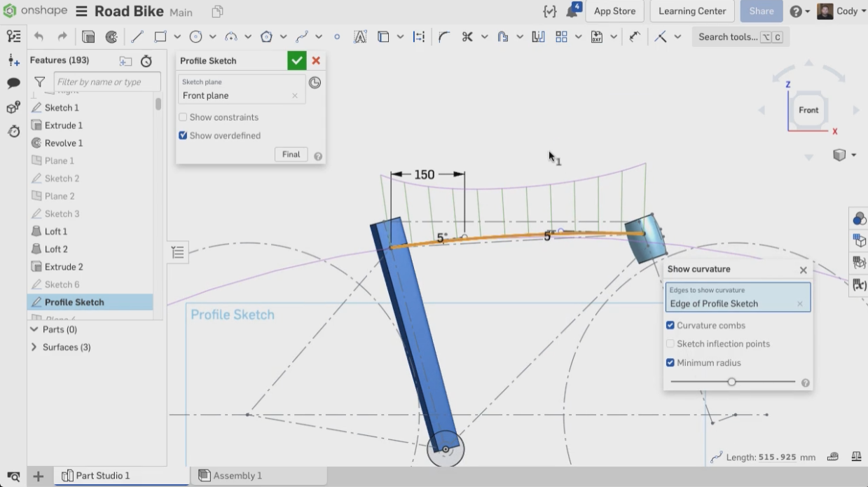Screen dimensions: 868x487
Task: Select the Trim scissors tool
Action: point(468,37)
